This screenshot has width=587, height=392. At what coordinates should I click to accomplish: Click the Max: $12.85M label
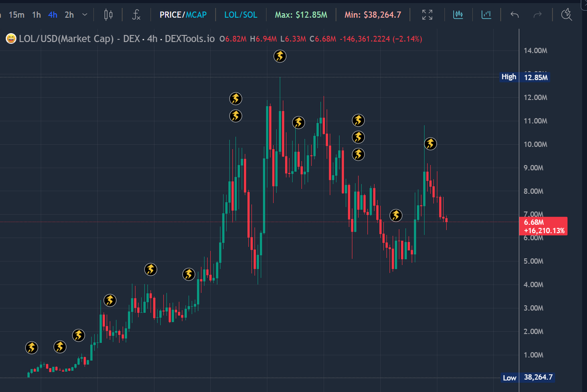[301, 15]
